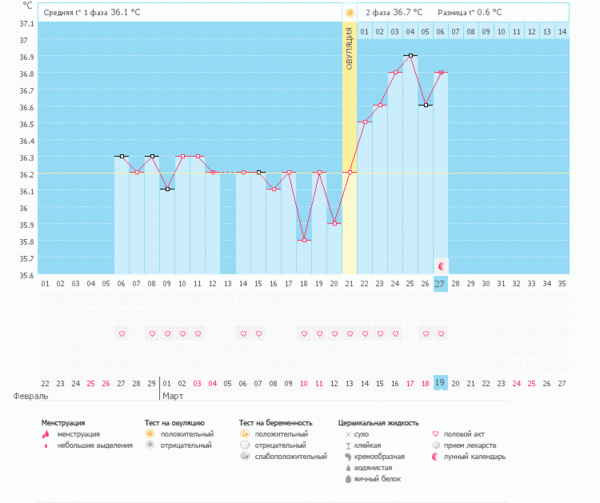Click the heart icon under cycle day 06
600x503 pixels.
pyautogui.click(x=122, y=333)
